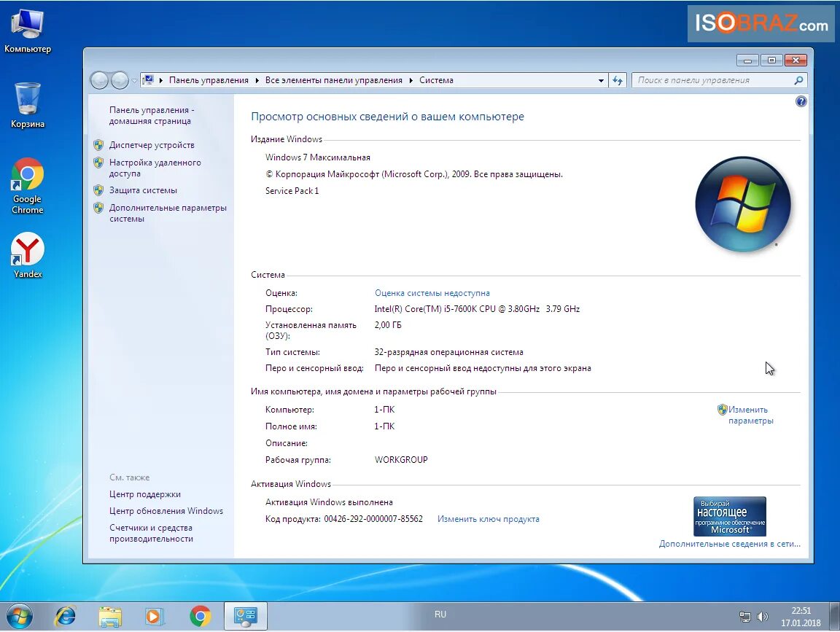
Task: Open Панель управления - домашняя страница
Action: pyautogui.click(x=152, y=115)
